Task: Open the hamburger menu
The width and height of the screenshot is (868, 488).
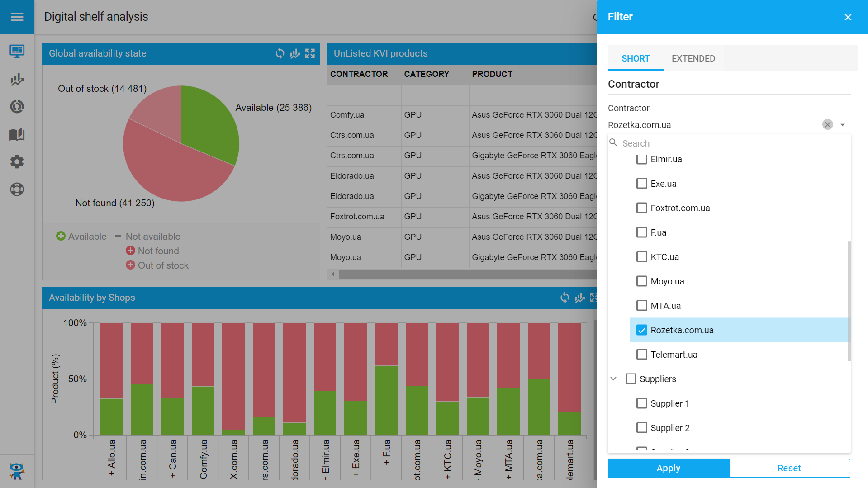Action: pos(17,17)
